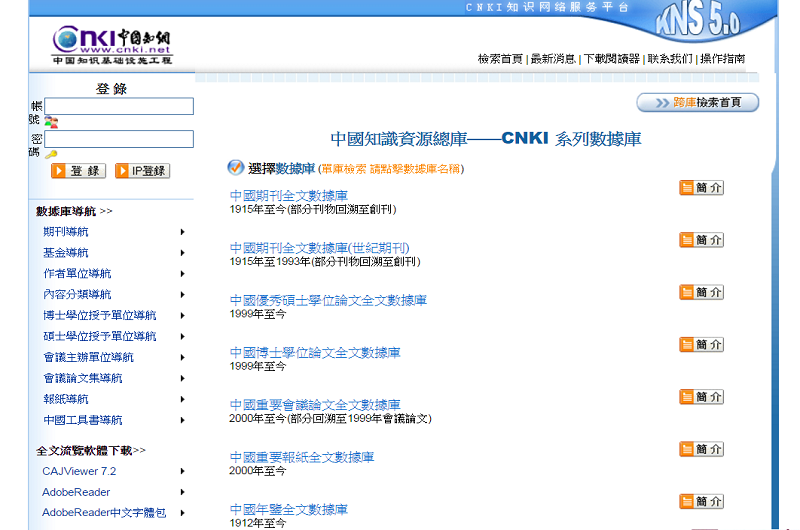Open 會議主辦單位導航 link
This screenshot has width=800, height=530.
click(88, 358)
